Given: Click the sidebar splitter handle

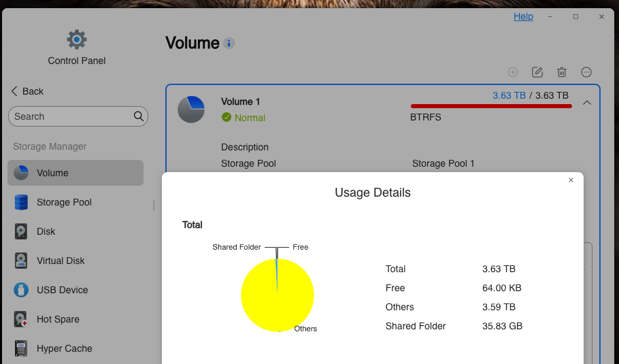Looking at the screenshot, I should [154, 205].
